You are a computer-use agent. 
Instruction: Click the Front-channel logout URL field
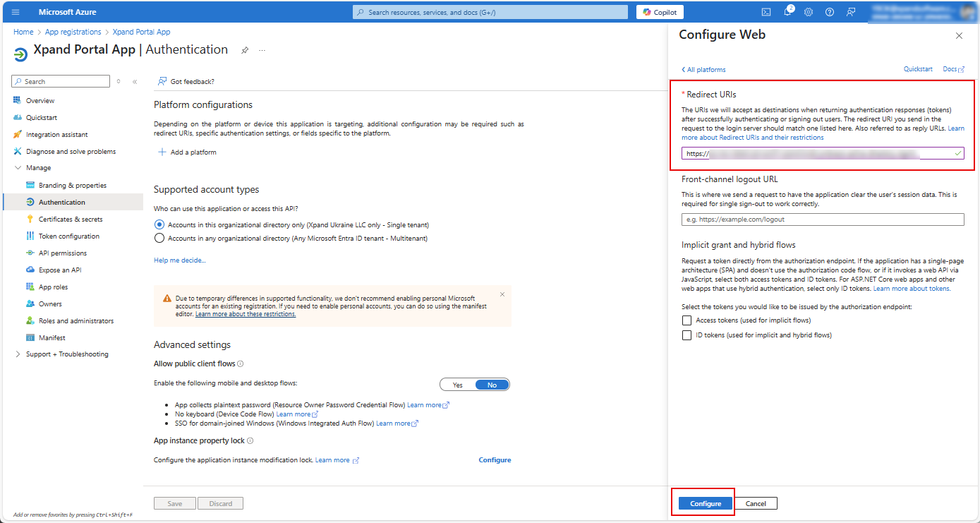coord(822,220)
